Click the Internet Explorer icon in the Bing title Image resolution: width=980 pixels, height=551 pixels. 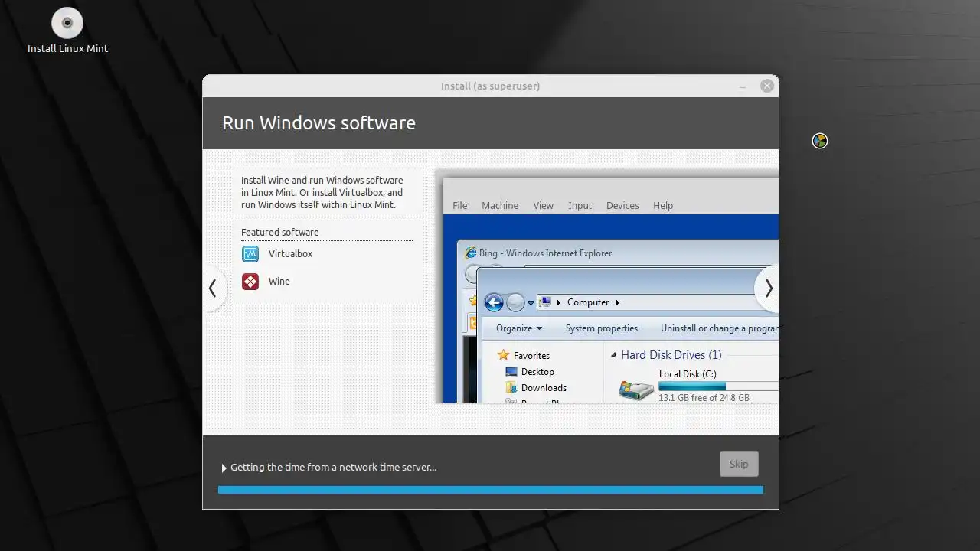click(x=471, y=253)
